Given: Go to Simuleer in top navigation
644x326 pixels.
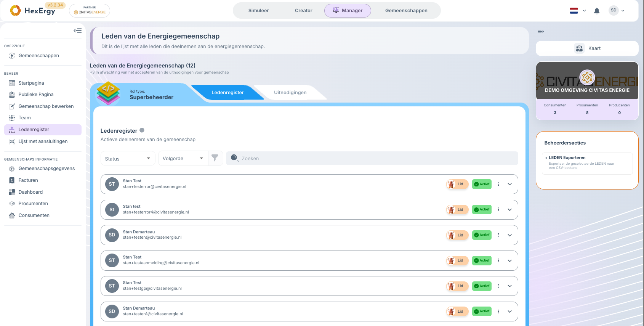Looking at the screenshot, I should click(258, 11).
